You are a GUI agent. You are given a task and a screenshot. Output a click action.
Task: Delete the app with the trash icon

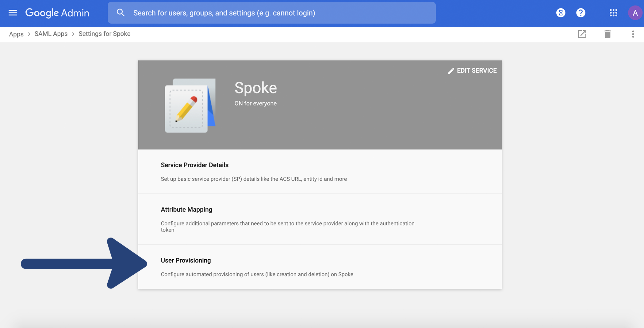pos(608,34)
